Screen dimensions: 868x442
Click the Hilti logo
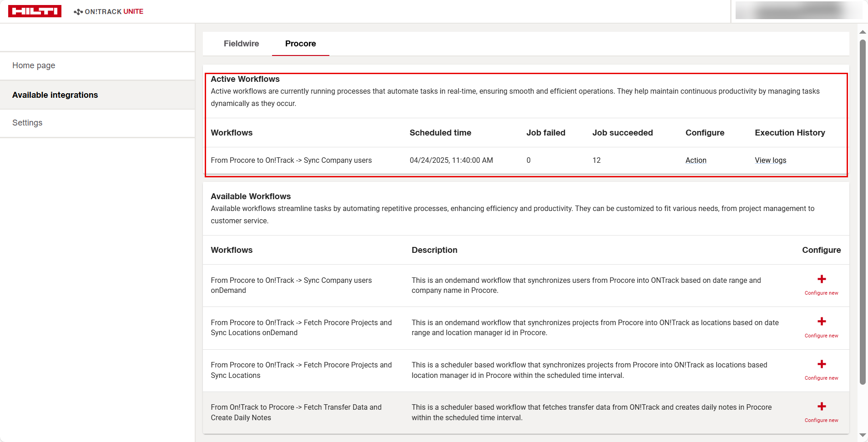(35, 11)
